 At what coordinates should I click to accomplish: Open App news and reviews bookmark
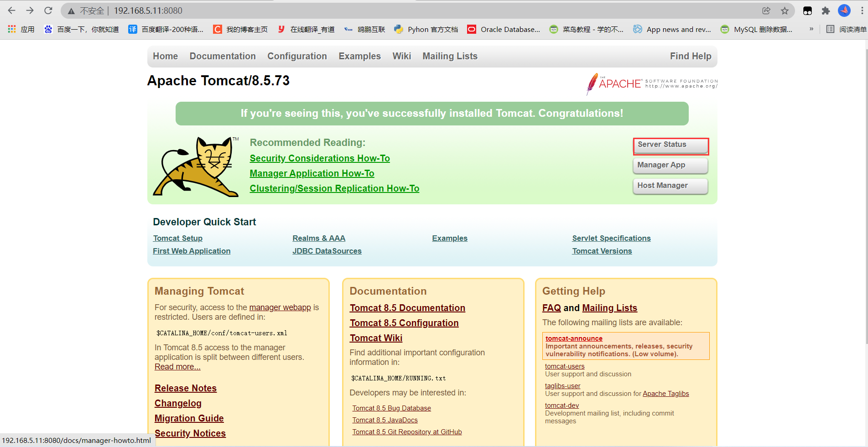672,29
